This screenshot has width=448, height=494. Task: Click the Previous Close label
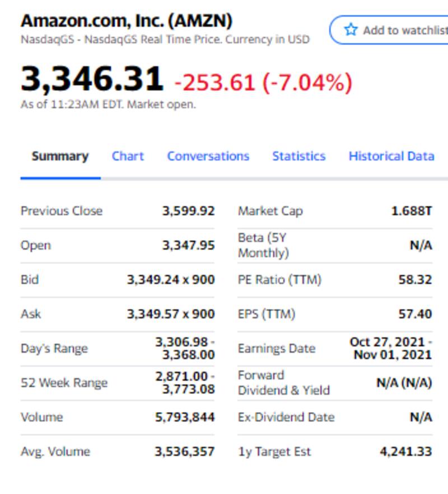point(62,211)
